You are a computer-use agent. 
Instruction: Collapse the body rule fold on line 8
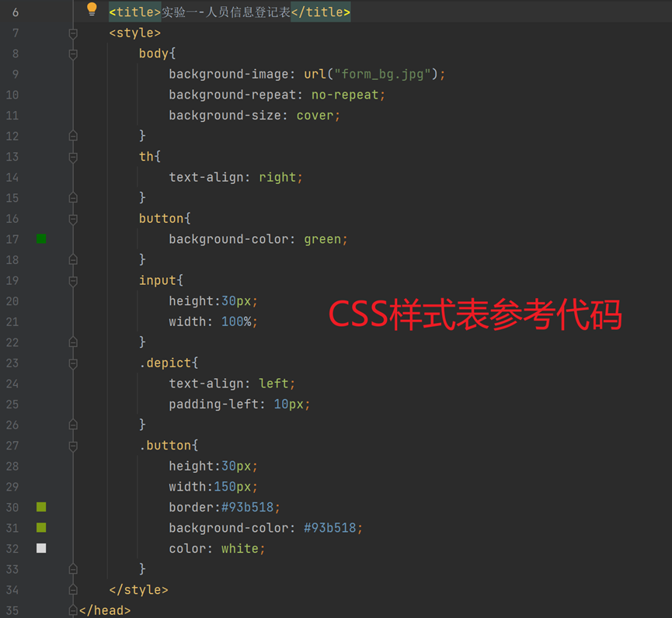click(73, 54)
